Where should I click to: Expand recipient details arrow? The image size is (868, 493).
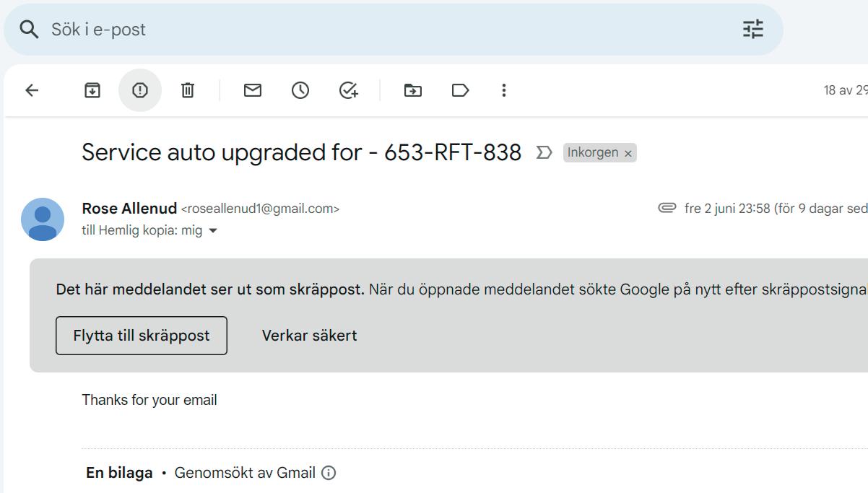[213, 231]
